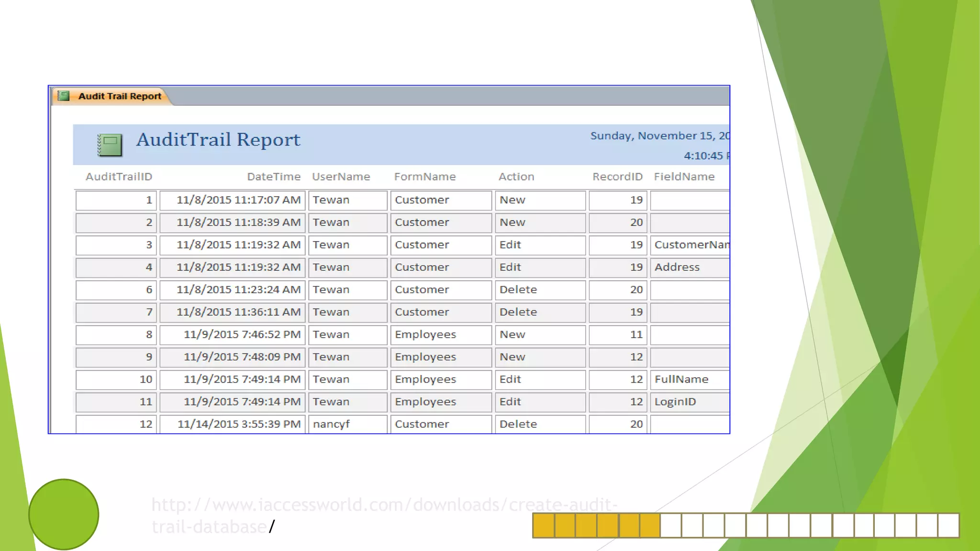This screenshot has height=551, width=980.
Task: Select the Audit Trail Report tab
Action: (x=120, y=96)
